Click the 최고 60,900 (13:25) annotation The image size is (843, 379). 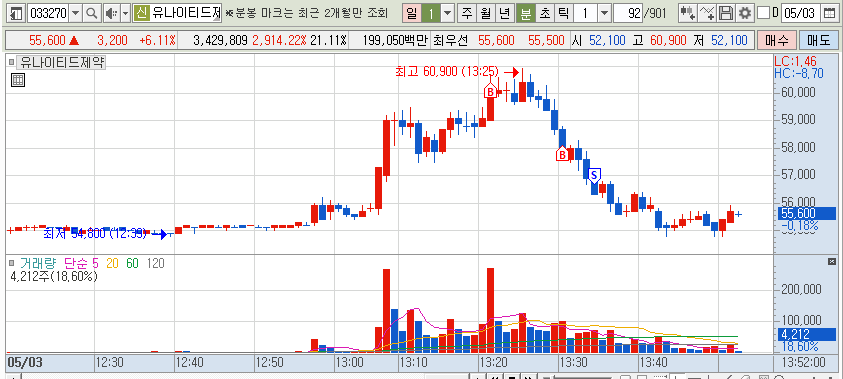[x=447, y=71]
